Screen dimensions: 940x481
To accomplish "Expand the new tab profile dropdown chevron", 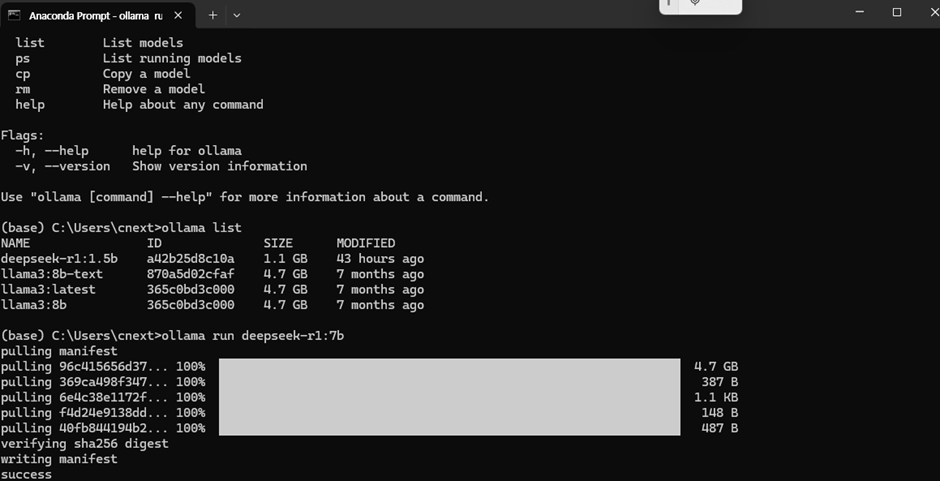I will point(236,16).
